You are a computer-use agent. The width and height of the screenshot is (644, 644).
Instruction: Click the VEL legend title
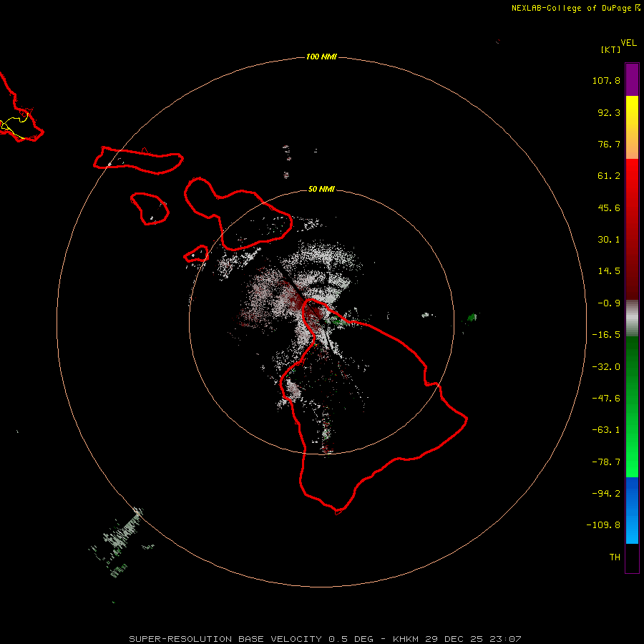(x=628, y=43)
